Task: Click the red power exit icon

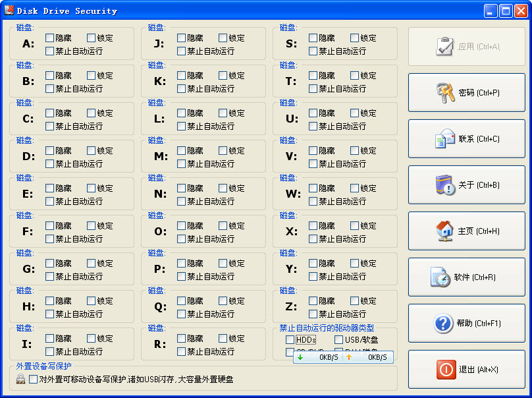Action: pos(446,370)
